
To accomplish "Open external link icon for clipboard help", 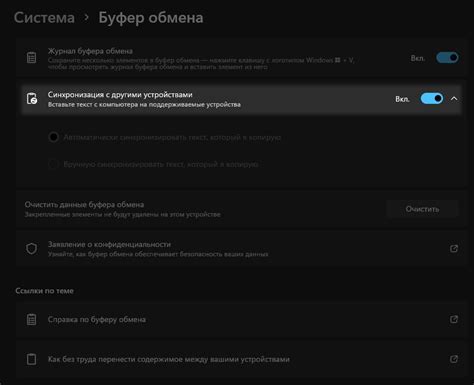I will click(x=454, y=319).
